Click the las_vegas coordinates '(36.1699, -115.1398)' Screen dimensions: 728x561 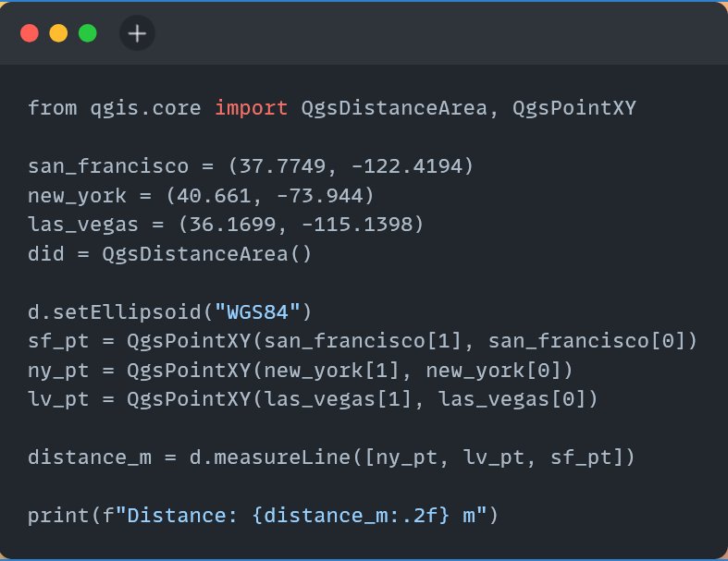pyautogui.click(x=302, y=225)
